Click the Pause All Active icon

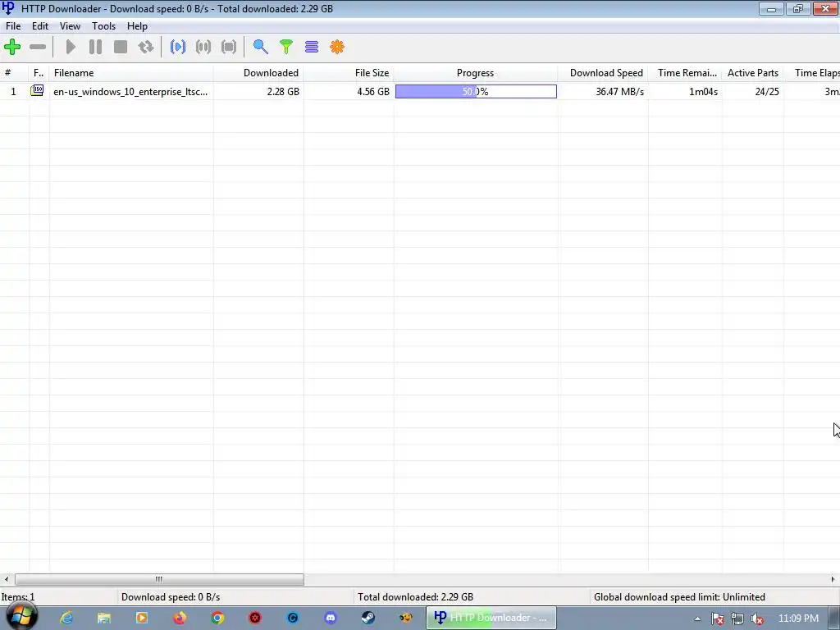tap(203, 47)
